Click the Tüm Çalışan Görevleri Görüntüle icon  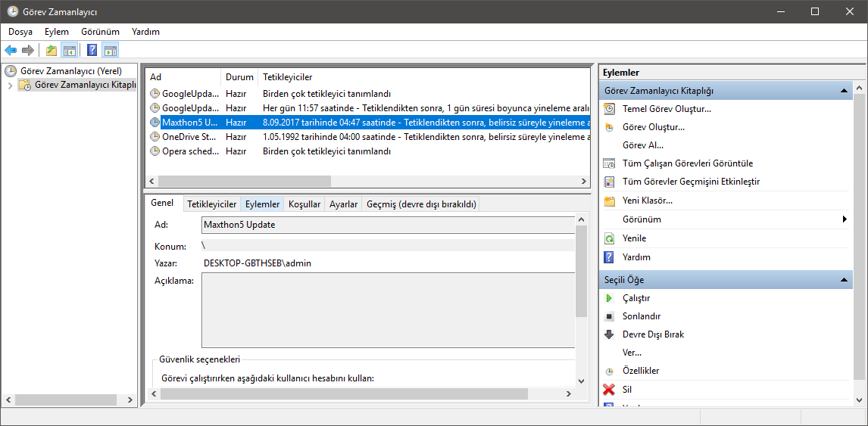tap(609, 163)
